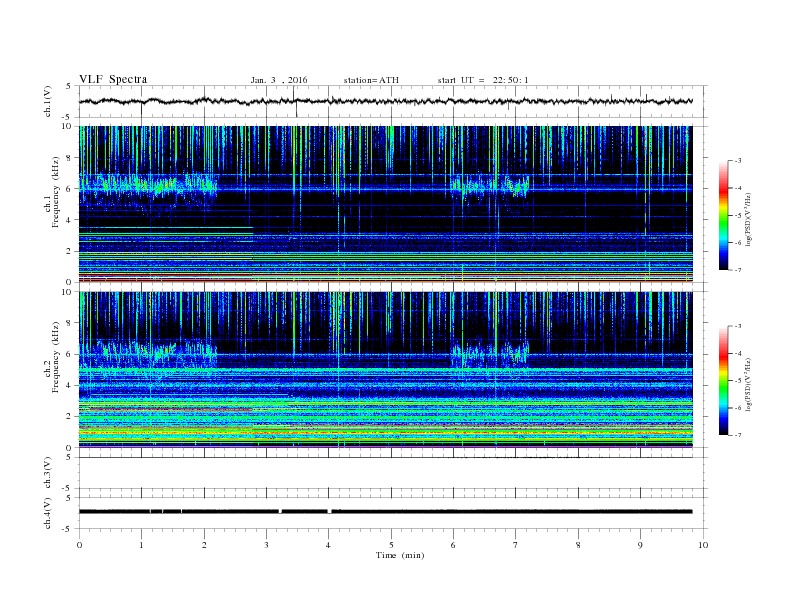Click the ch.1 colorbar "log(PSD)(V²/Hz)" label
Image resolution: width=792 pixels, height=612 pixels.
(x=749, y=220)
